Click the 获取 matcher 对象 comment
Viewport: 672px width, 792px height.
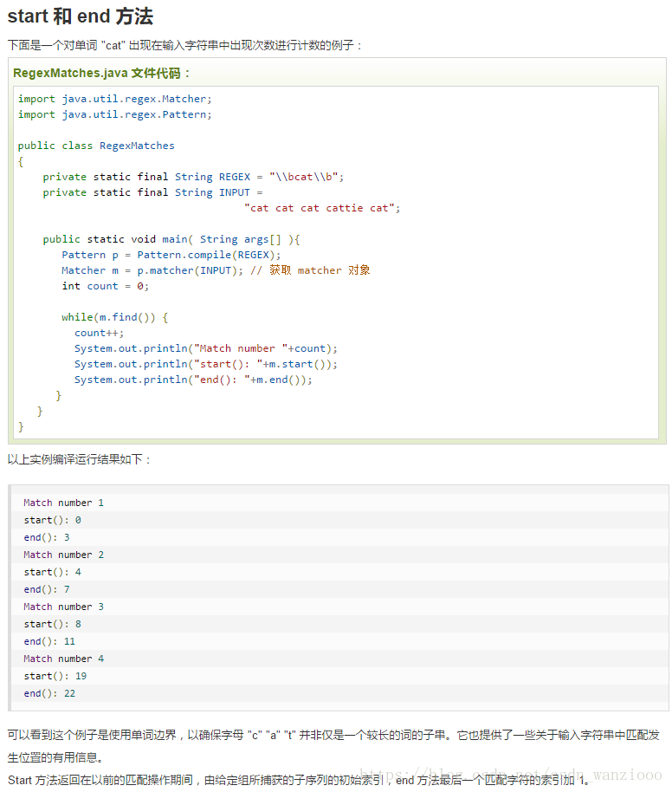[310, 270]
